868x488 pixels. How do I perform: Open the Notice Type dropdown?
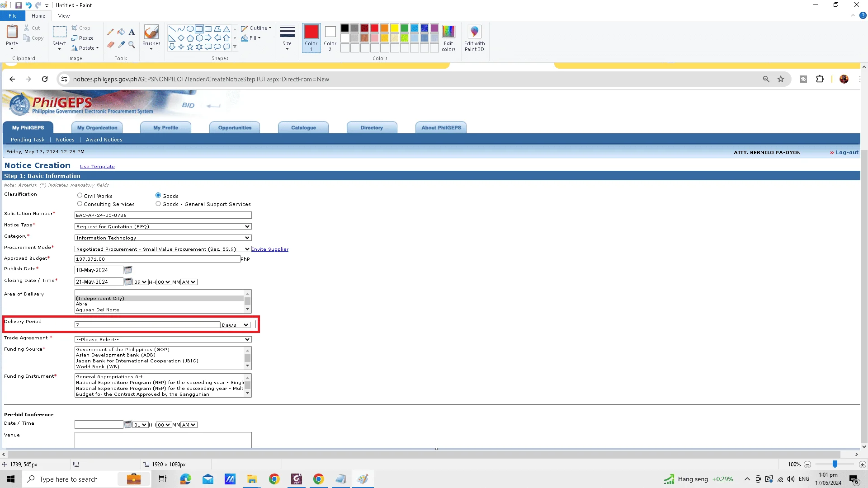click(x=163, y=226)
